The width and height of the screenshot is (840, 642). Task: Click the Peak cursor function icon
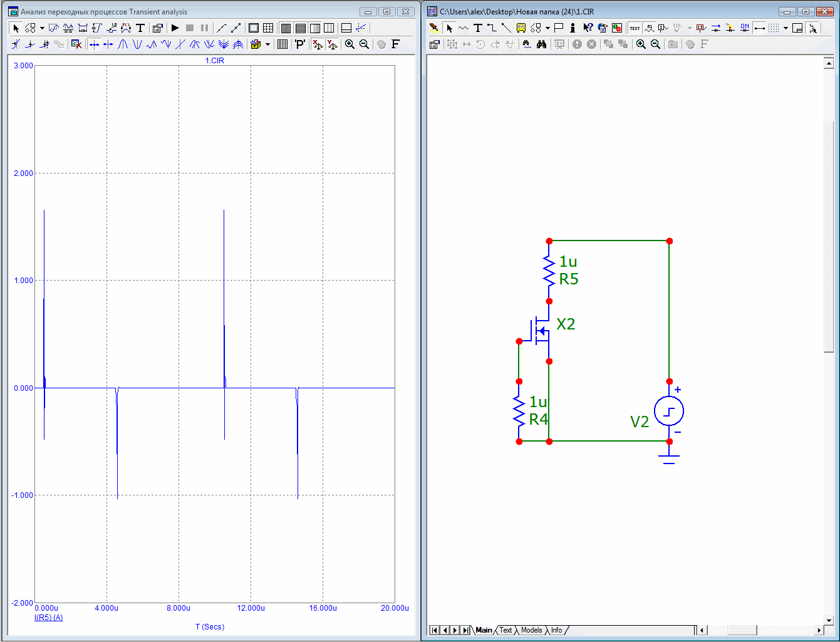point(123,44)
